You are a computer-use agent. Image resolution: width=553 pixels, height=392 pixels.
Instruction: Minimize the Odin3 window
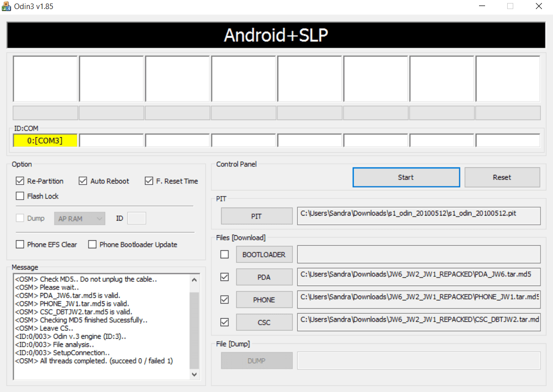[x=482, y=6]
